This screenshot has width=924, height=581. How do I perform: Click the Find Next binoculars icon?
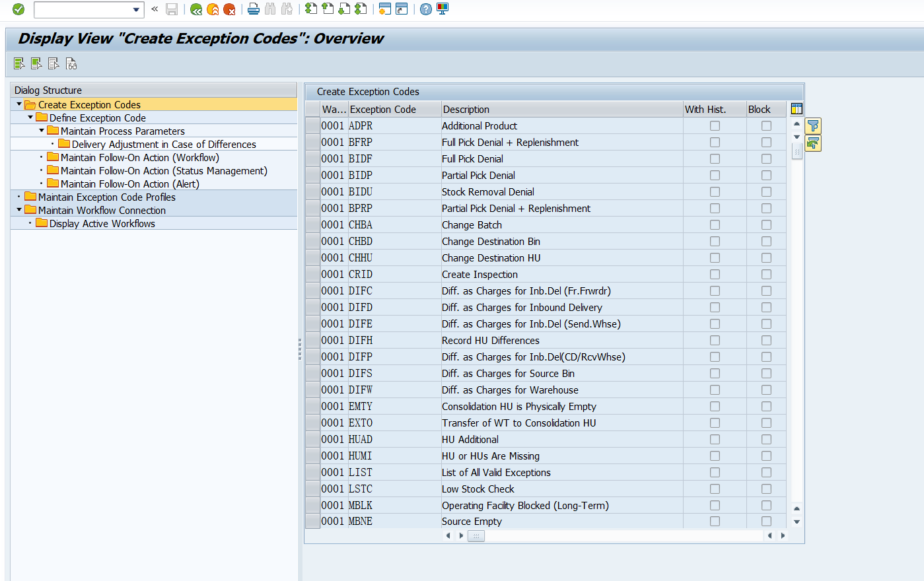click(x=286, y=9)
